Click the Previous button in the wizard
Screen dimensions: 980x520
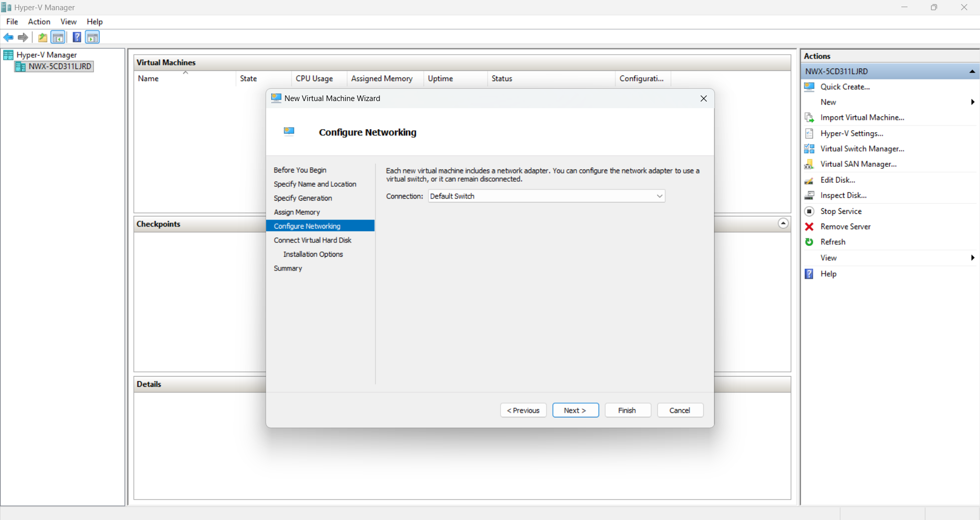pyautogui.click(x=523, y=410)
